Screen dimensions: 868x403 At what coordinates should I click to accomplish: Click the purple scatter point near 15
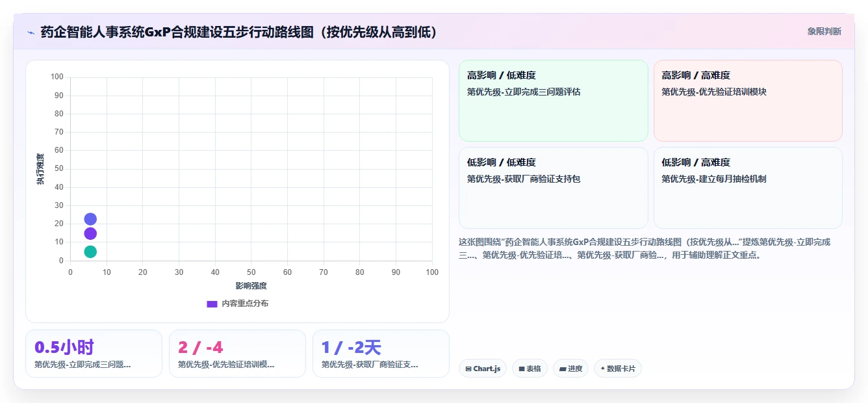coord(90,233)
